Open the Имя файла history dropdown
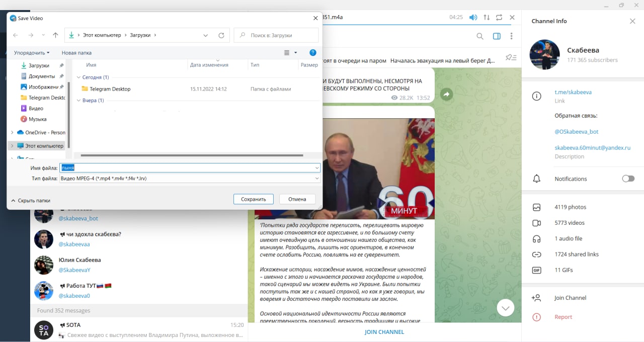 317,167
